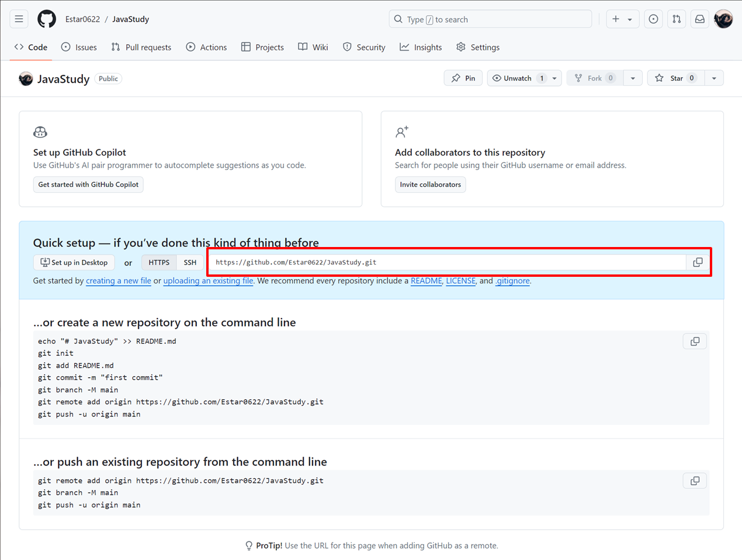
Task: Copy the repository URL using the clipboard icon
Action: pos(698,262)
